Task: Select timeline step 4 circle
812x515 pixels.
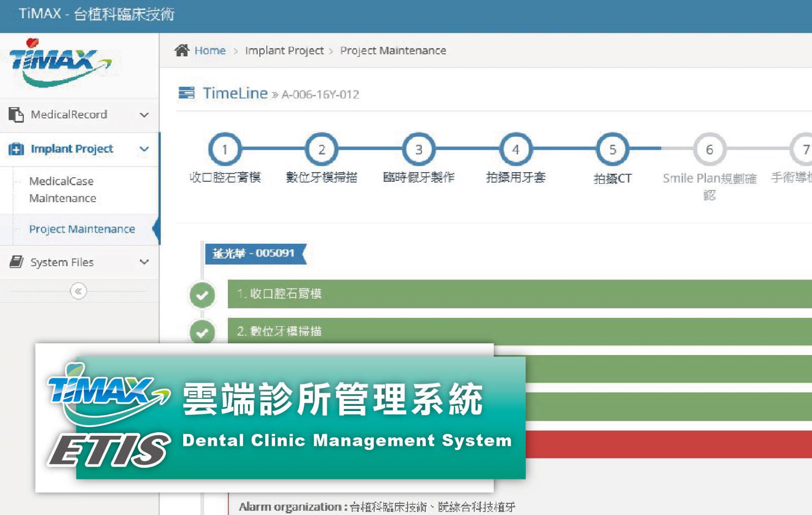Action: [516, 149]
